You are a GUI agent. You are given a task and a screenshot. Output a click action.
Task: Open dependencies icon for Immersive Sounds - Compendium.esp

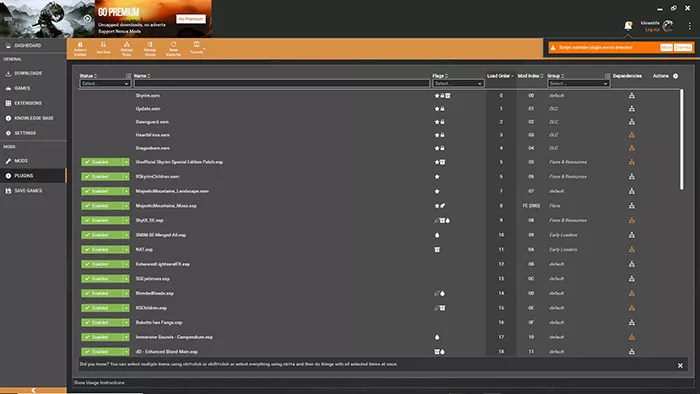[x=632, y=337]
